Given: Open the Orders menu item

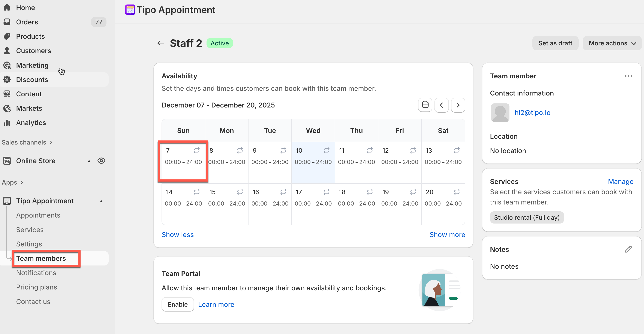Looking at the screenshot, I should pyautogui.click(x=27, y=22).
